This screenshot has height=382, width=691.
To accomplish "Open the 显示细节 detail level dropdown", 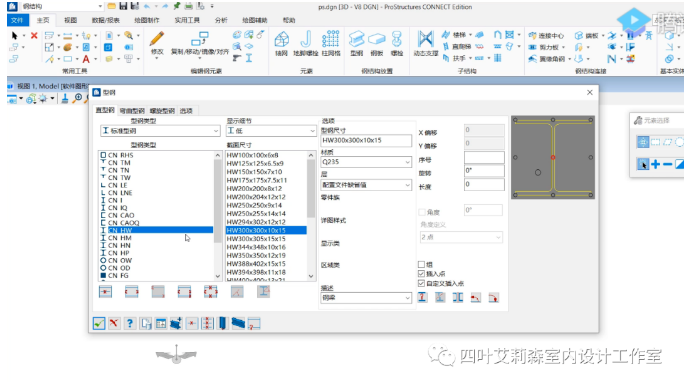I will (271, 131).
